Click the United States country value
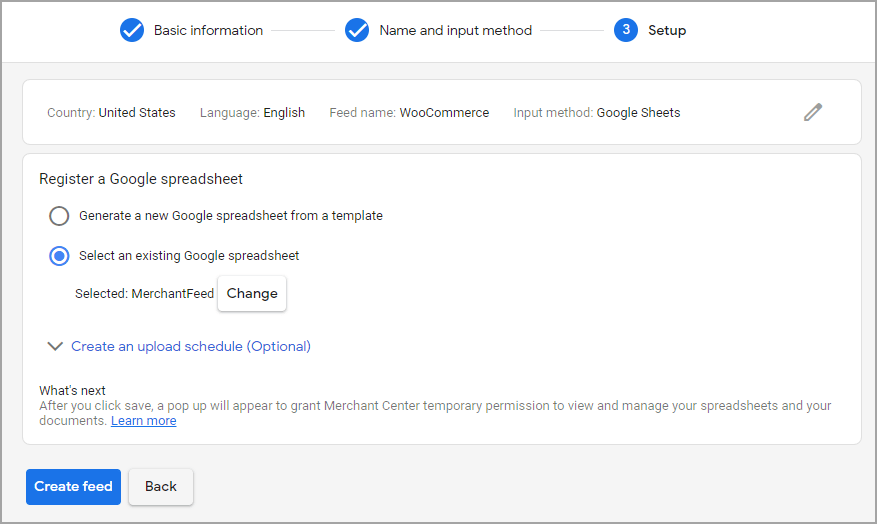877x524 pixels. pos(137,113)
